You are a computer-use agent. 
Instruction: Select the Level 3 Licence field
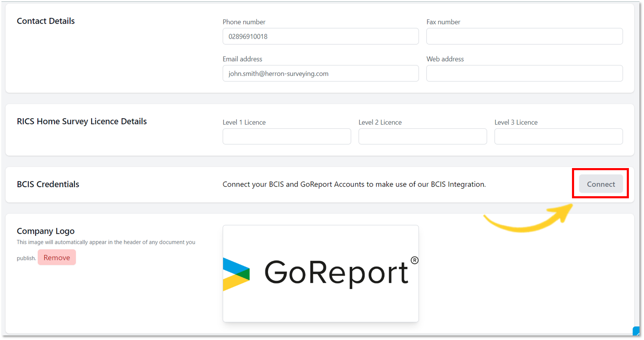(x=559, y=136)
